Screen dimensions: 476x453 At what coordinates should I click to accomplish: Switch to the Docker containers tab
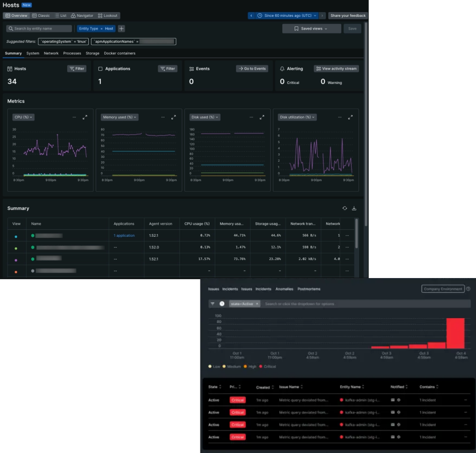pyautogui.click(x=120, y=53)
